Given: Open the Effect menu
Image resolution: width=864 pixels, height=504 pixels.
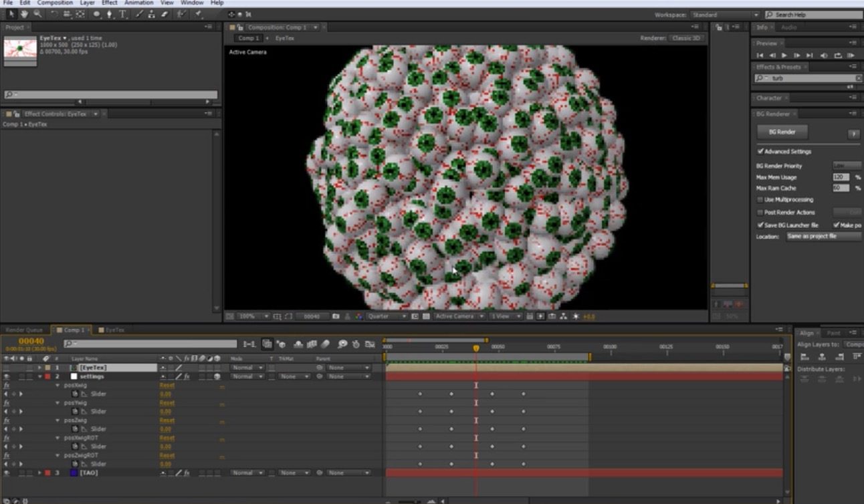Looking at the screenshot, I should click(109, 3).
